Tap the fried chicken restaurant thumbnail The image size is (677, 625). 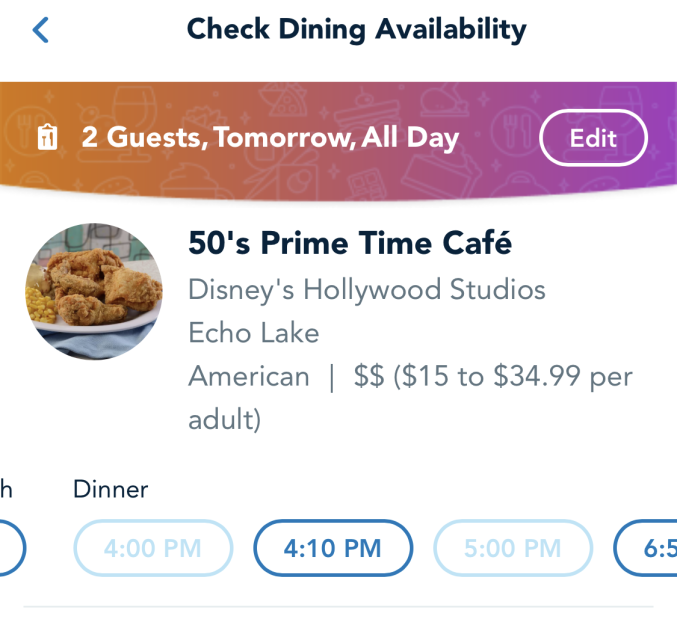tap(94, 291)
